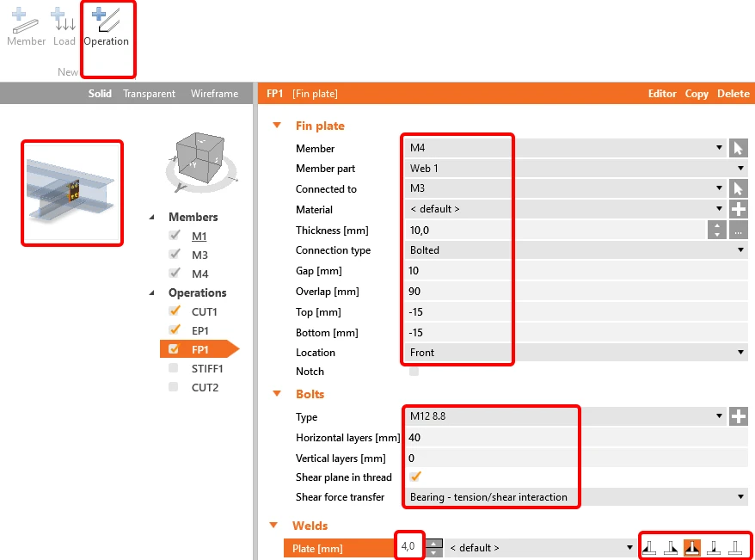
Task: Collapse the Operations tree group
Action: [152, 292]
